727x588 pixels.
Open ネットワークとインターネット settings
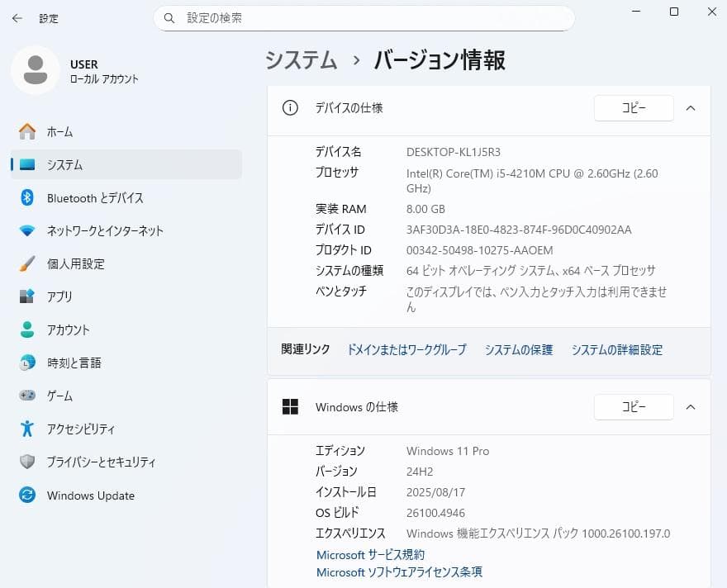coord(126,230)
